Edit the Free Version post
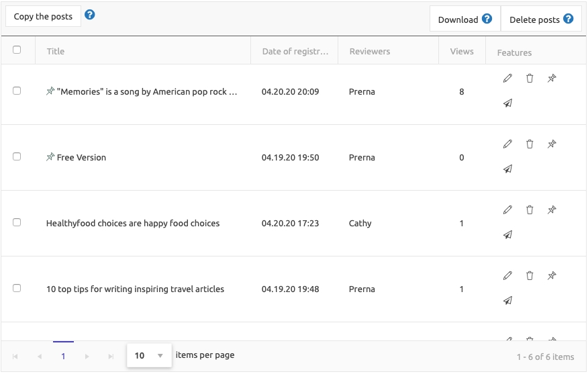 (x=507, y=144)
